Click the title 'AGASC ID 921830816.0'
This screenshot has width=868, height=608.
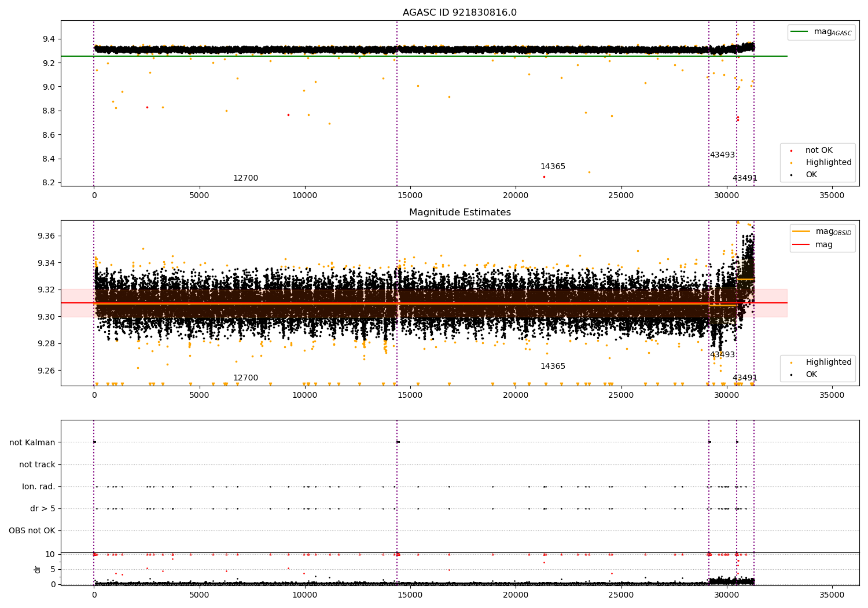(x=459, y=13)
